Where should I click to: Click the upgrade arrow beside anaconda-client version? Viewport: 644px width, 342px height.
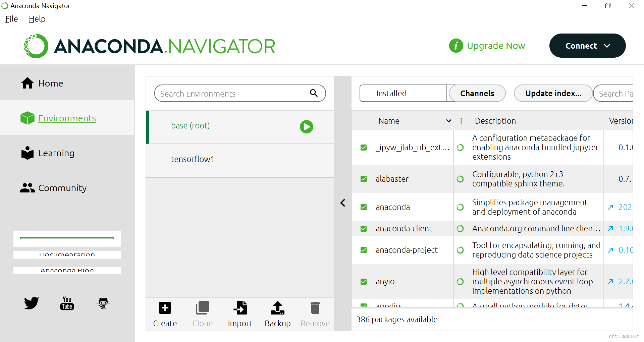pos(610,229)
